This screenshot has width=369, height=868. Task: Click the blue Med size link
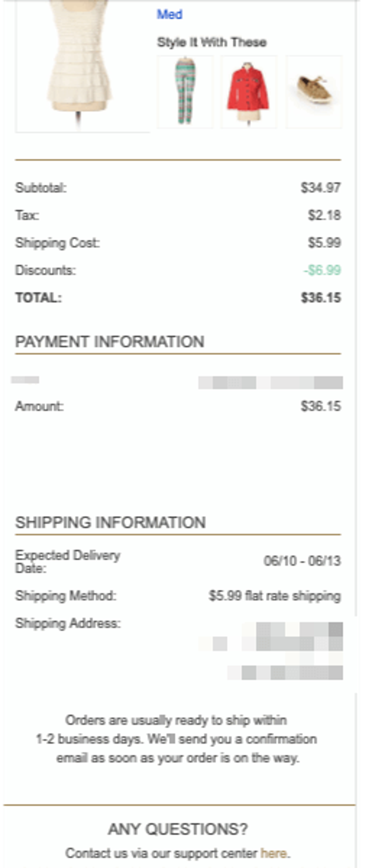click(170, 14)
